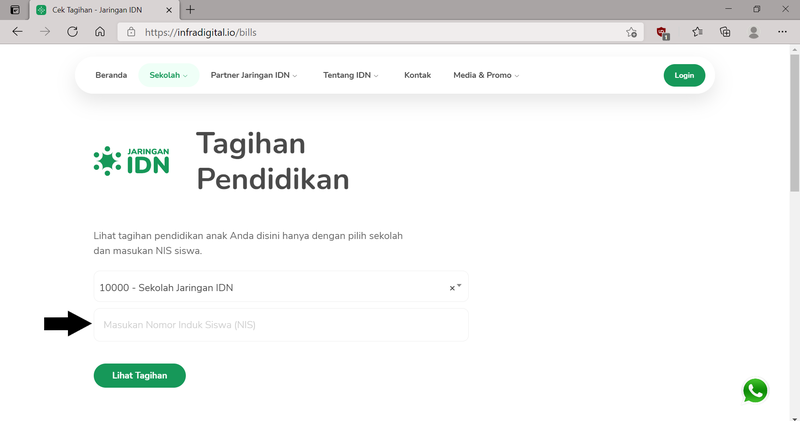Open the tab actions menu icon

click(x=15, y=10)
